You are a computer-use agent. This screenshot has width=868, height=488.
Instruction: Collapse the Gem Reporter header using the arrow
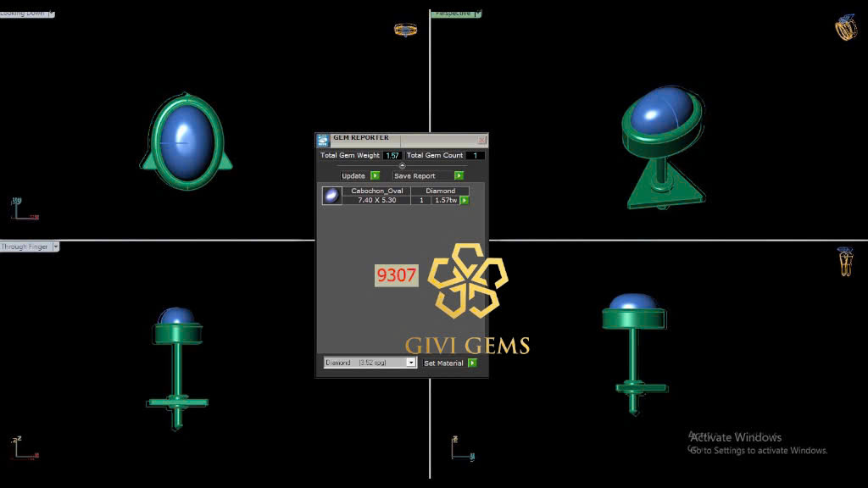403,165
